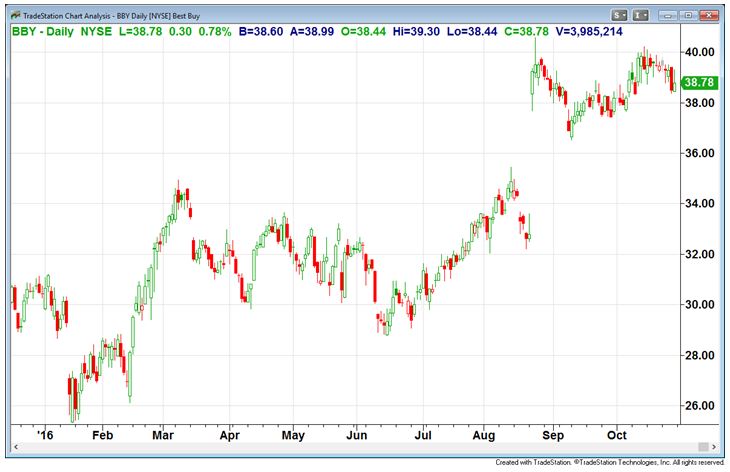Click the May label on time axis
This screenshot has height=472, width=730.
point(293,436)
